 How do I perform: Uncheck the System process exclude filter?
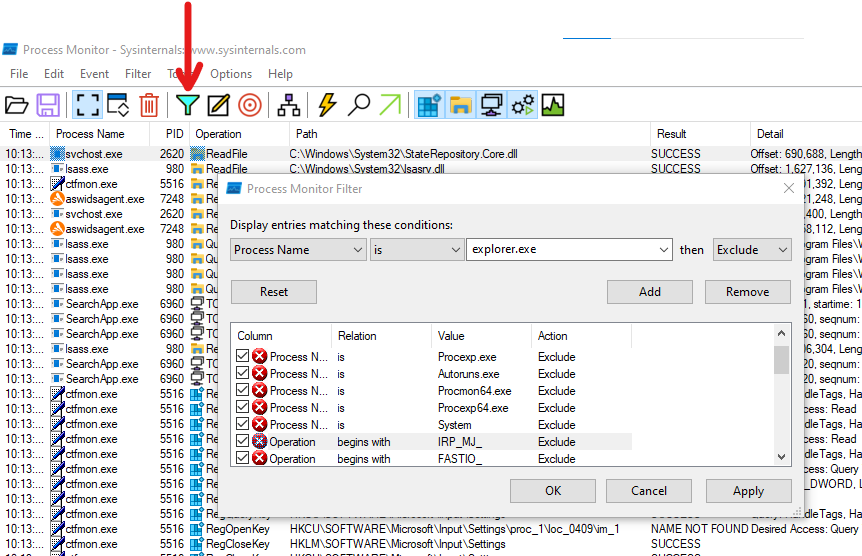tap(242, 425)
